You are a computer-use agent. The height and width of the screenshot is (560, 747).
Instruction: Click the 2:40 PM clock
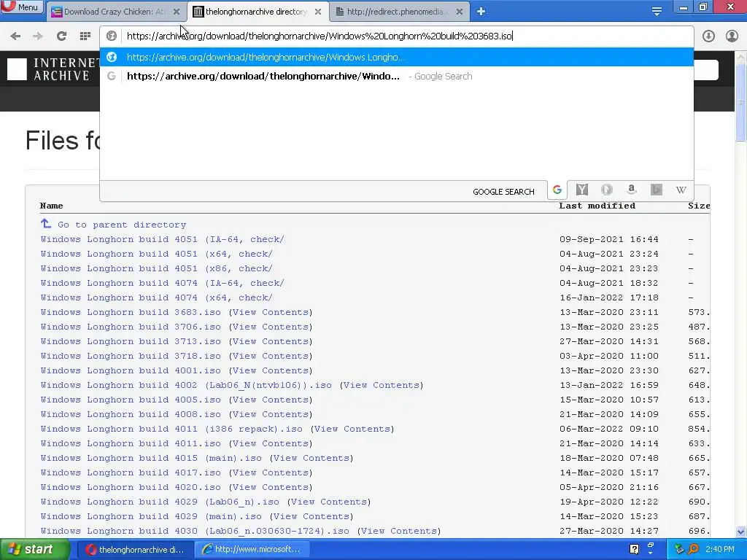[x=720, y=550]
